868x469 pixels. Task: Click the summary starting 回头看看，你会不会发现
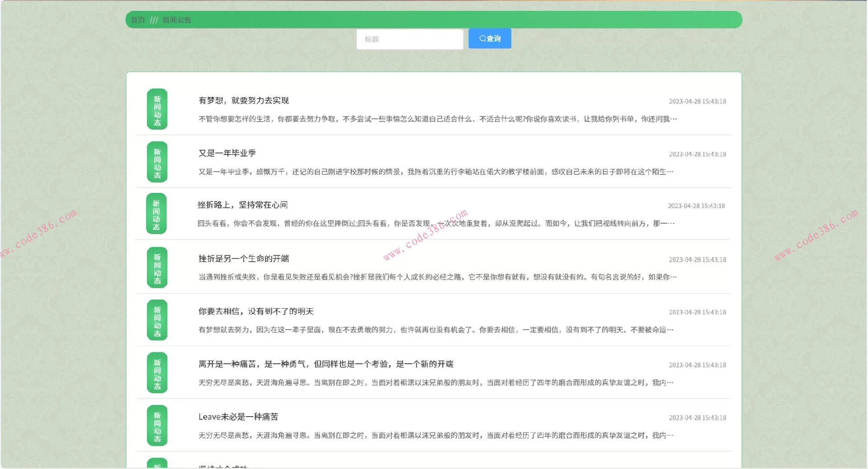coord(436,223)
